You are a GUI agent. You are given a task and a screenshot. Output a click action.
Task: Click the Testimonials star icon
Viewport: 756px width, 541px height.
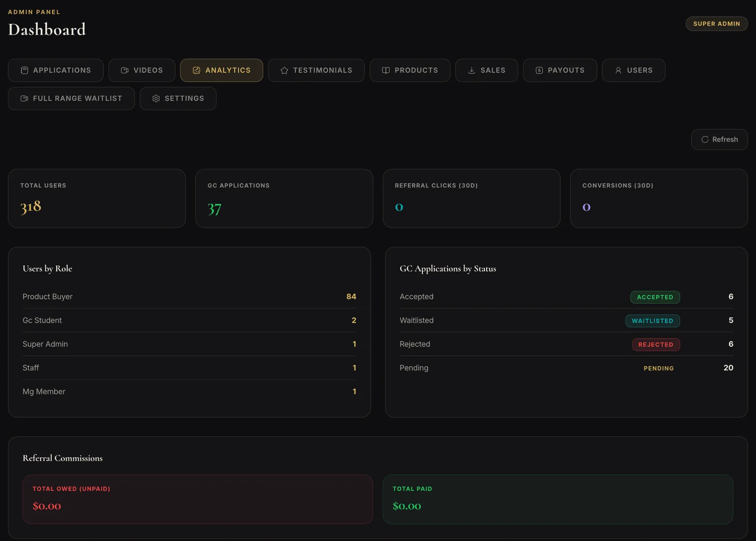(x=284, y=70)
